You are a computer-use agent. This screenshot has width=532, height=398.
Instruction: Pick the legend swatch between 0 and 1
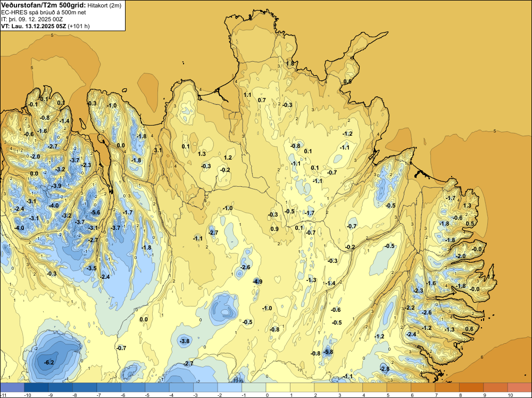coord(278,387)
